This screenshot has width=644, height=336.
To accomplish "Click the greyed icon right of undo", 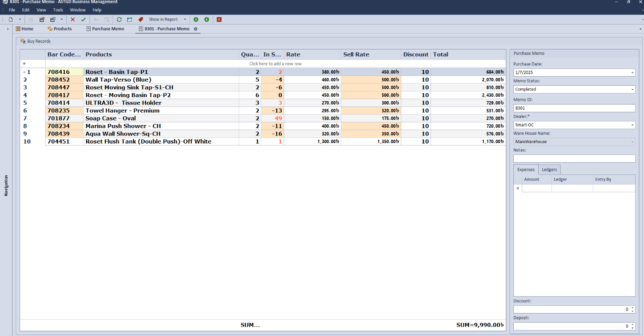I will point(107,19).
